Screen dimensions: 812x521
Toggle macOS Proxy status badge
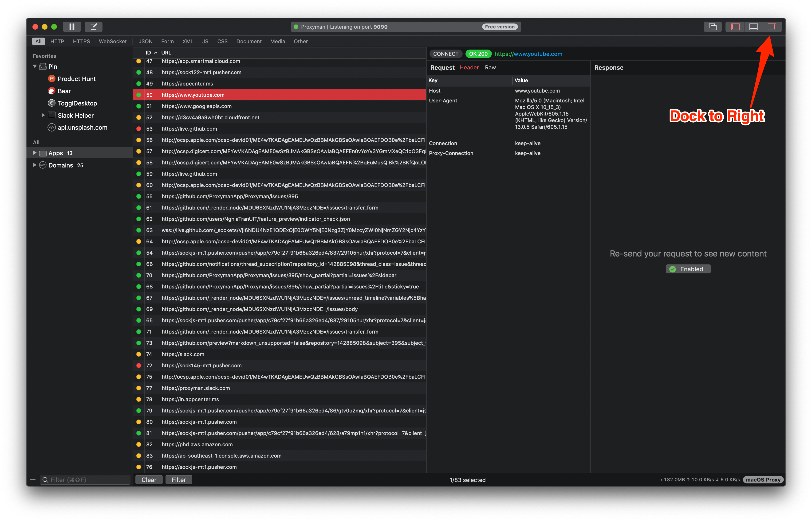point(763,480)
